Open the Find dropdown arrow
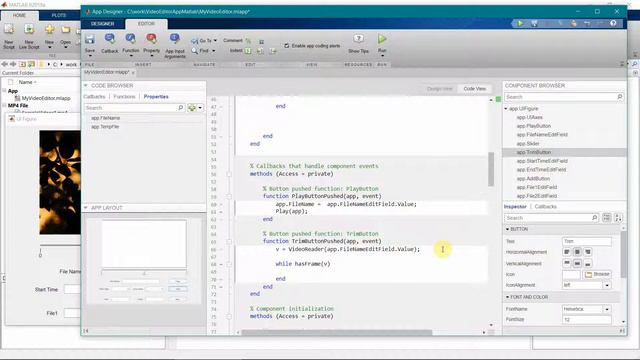This screenshot has width=640, height=360. [x=213, y=51]
